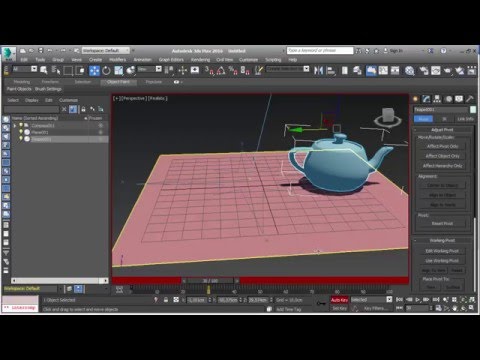Image resolution: width=480 pixels, height=360 pixels.
Task: Click the 3ds Max application logo button
Action: pyautogui.click(x=8, y=53)
